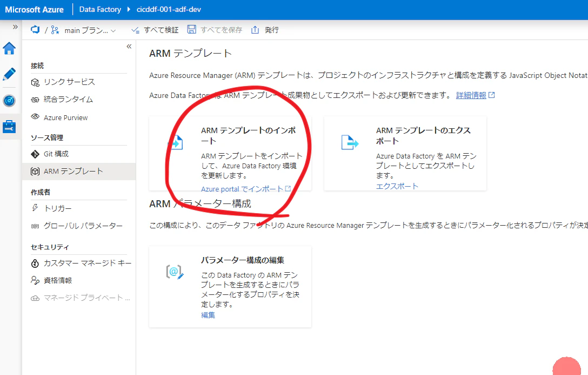Click すべてを保存 save all

(215, 30)
